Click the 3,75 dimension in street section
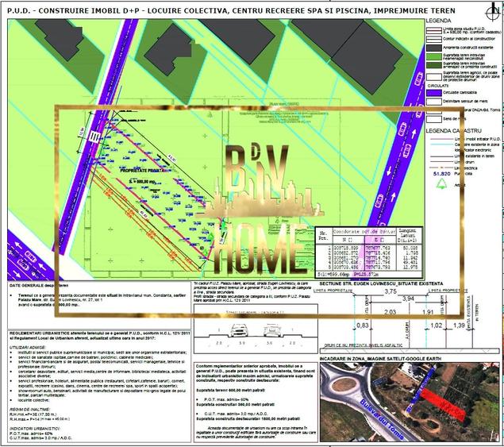Image resolution: width=504 pixels, height=447 pixels. pos(391,291)
